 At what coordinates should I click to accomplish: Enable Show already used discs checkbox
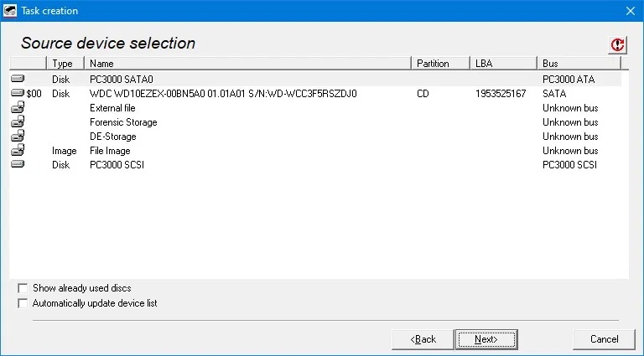coord(23,288)
